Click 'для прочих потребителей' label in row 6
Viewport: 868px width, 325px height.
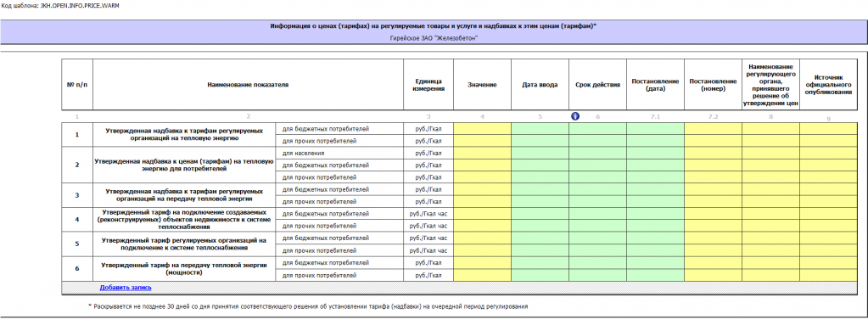tap(319, 275)
